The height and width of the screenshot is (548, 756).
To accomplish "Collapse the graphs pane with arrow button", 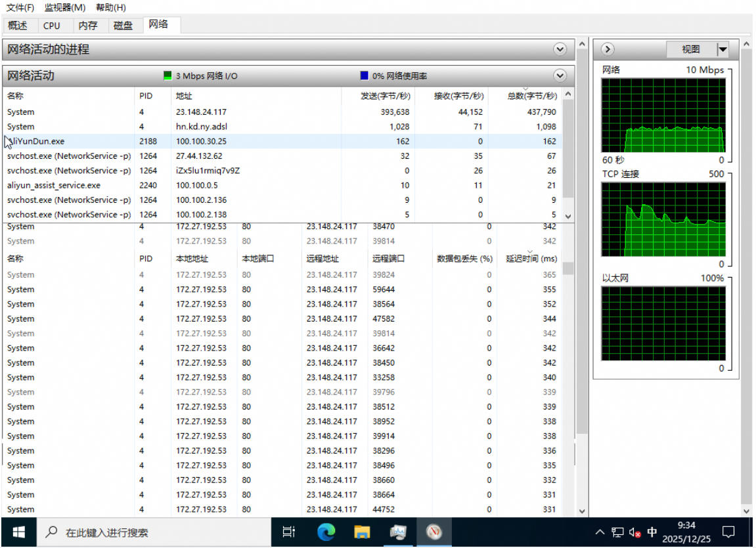I will click(x=608, y=49).
